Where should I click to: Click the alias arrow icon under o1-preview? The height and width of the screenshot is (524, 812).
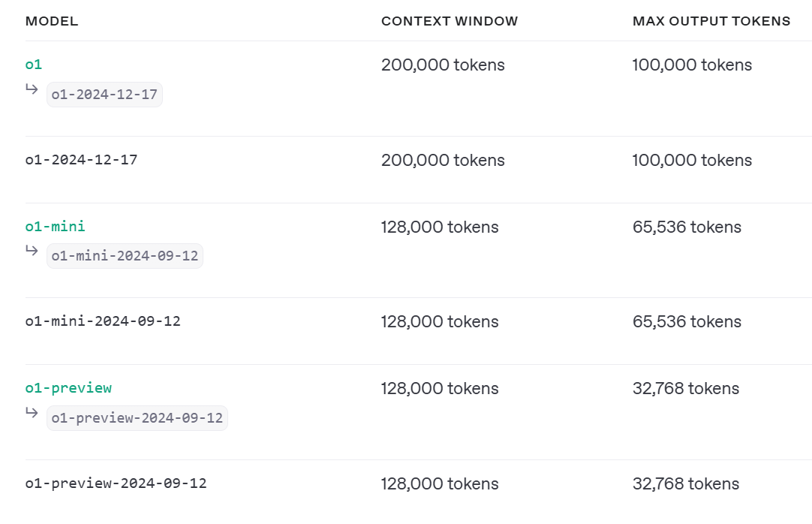(32, 412)
